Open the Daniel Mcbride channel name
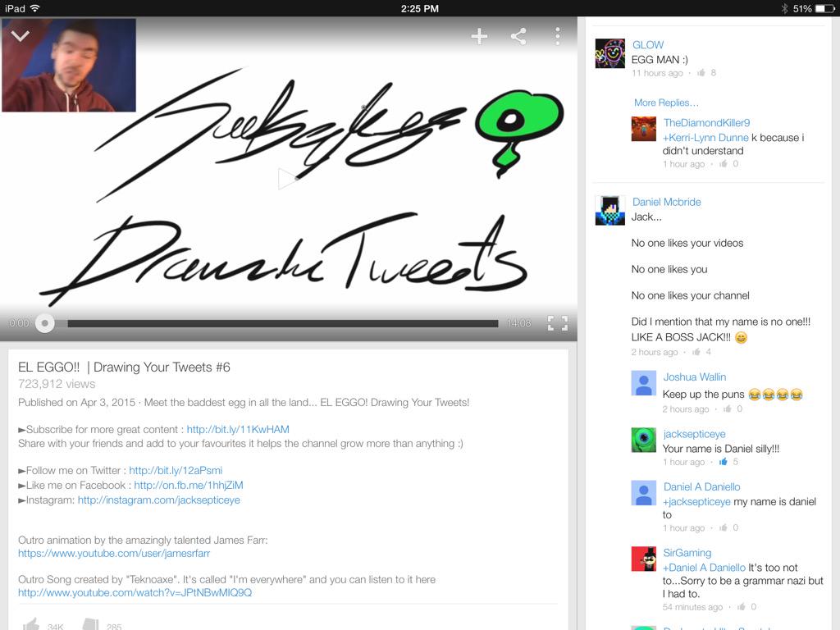This screenshot has height=630, width=840. pyautogui.click(x=666, y=202)
